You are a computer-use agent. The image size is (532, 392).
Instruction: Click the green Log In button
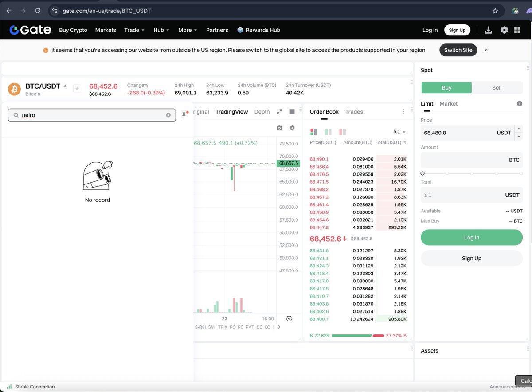472,238
